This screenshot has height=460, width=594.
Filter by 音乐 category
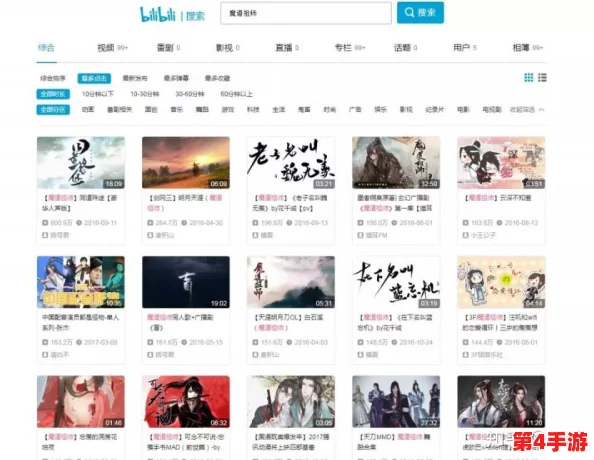coord(177,110)
